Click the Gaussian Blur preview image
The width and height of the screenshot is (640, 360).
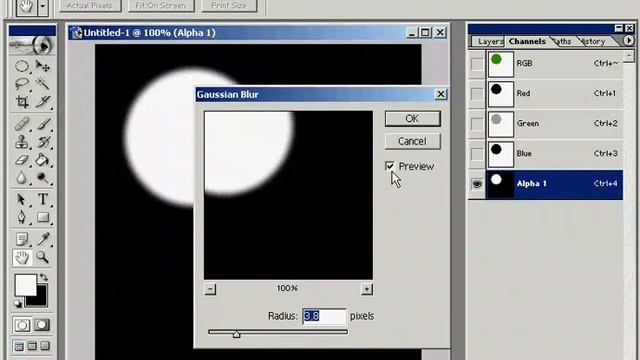point(288,195)
